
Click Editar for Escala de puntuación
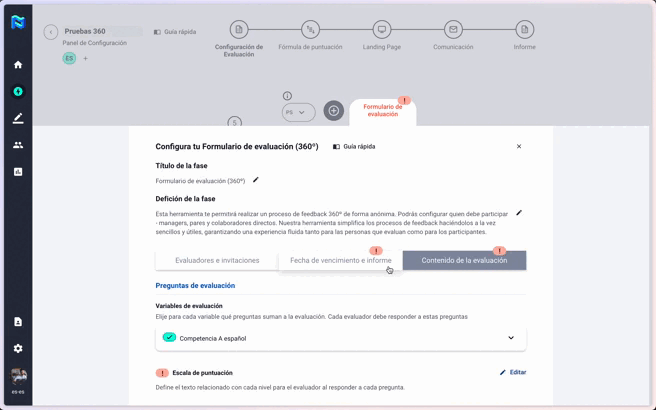coord(513,372)
